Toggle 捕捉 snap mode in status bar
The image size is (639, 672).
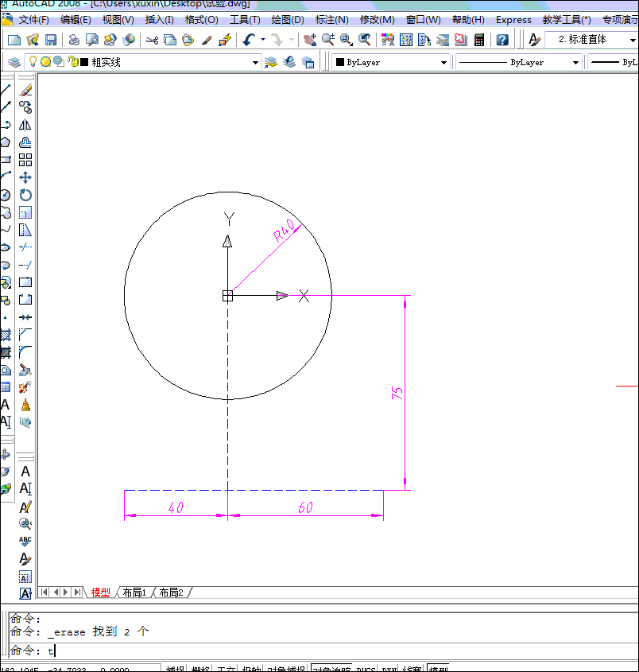coord(175,669)
